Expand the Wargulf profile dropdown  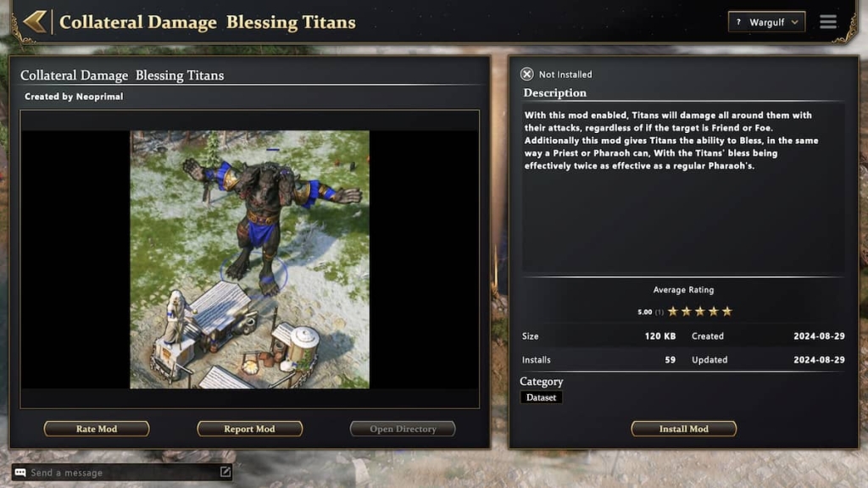[x=766, y=22]
